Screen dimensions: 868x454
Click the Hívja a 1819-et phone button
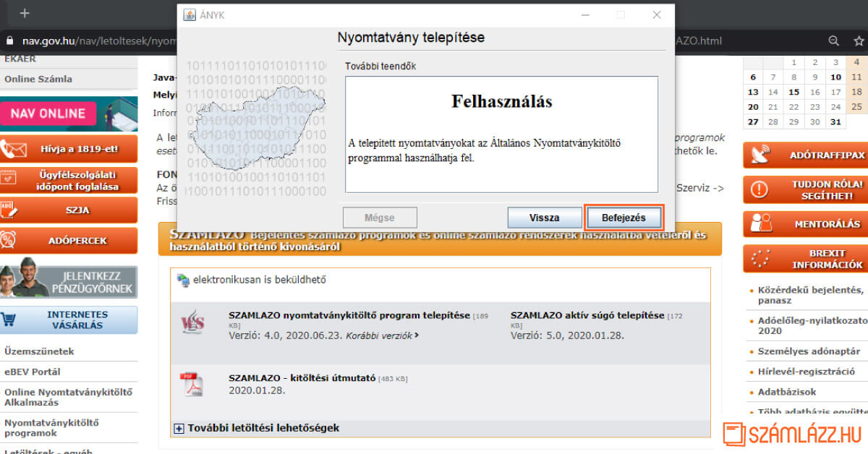coord(69,150)
